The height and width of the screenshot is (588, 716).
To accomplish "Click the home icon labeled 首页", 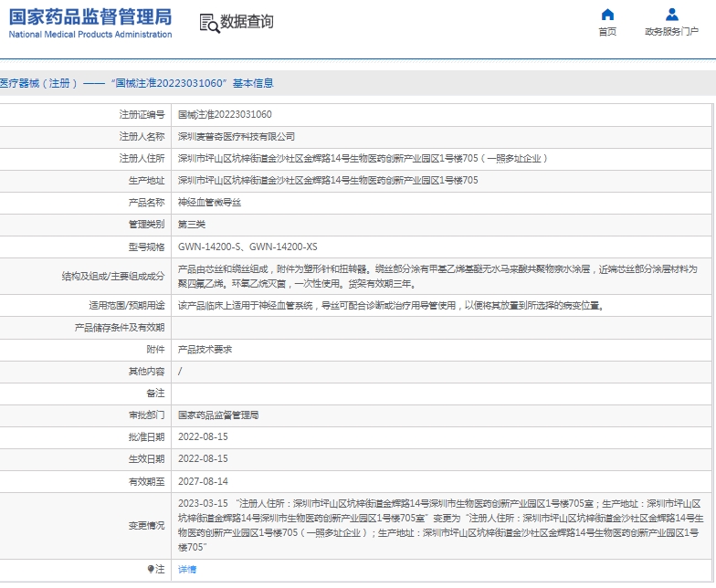I will point(607,15).
